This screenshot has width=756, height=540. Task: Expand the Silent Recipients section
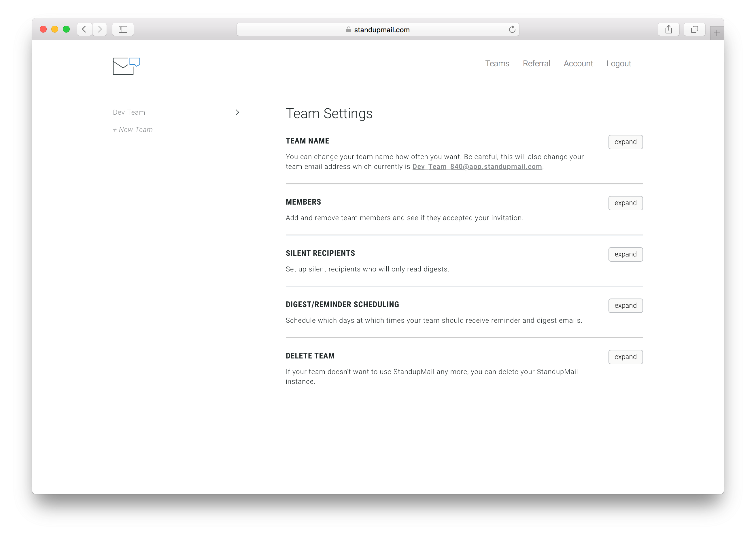[625, 254]
